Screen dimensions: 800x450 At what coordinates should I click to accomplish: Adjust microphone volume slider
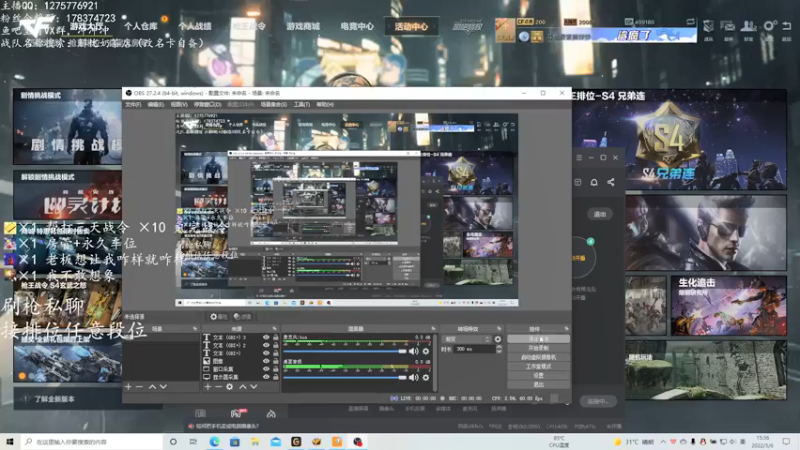(345, 351)
